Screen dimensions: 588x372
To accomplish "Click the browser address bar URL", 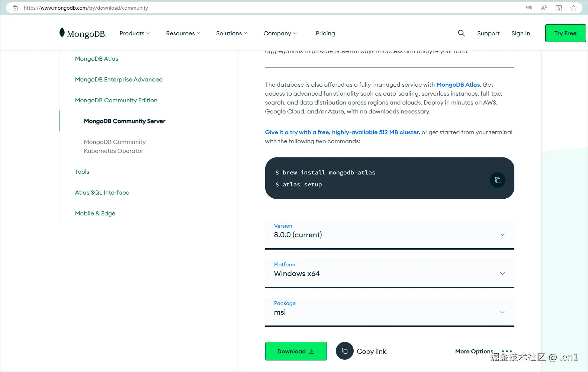I will pyautogui.click(x=86, y=8).
